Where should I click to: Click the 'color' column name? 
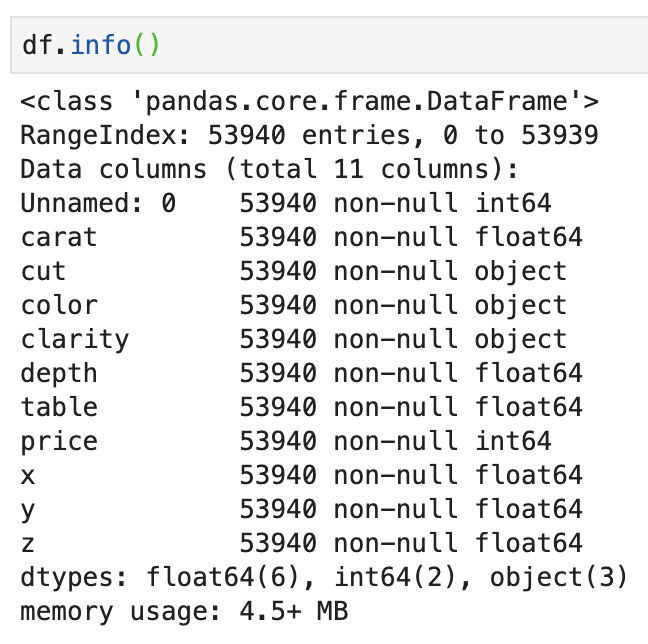(59, 305)
